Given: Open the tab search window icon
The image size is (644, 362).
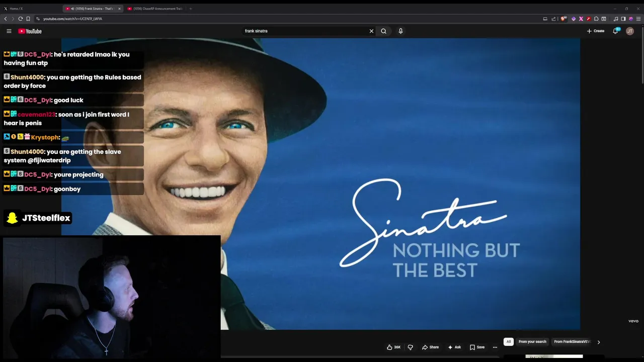Looking at the screenshot, I should [604, 19].
